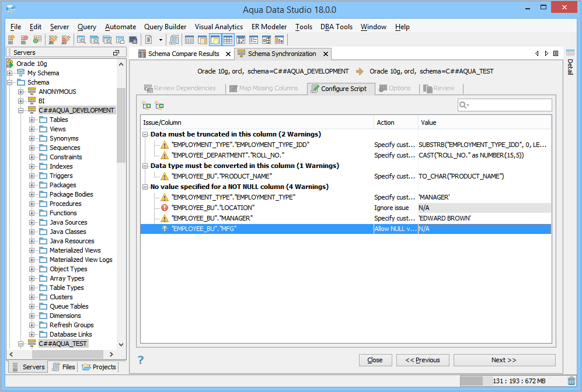582x392 pixels.
Task: Open the Query Builder menu
Action: (165, 27)
